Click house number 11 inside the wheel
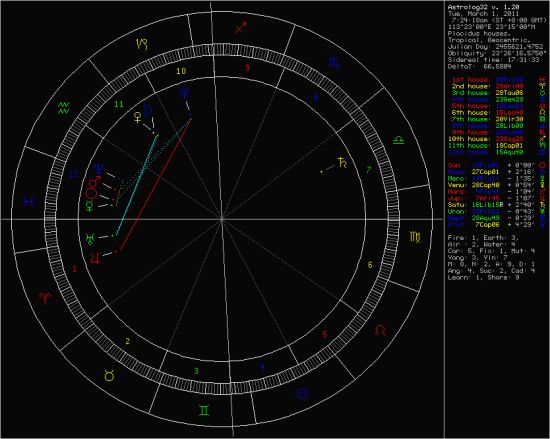The image size is (550, 439). pyautogui.click(x=119, y=104)
